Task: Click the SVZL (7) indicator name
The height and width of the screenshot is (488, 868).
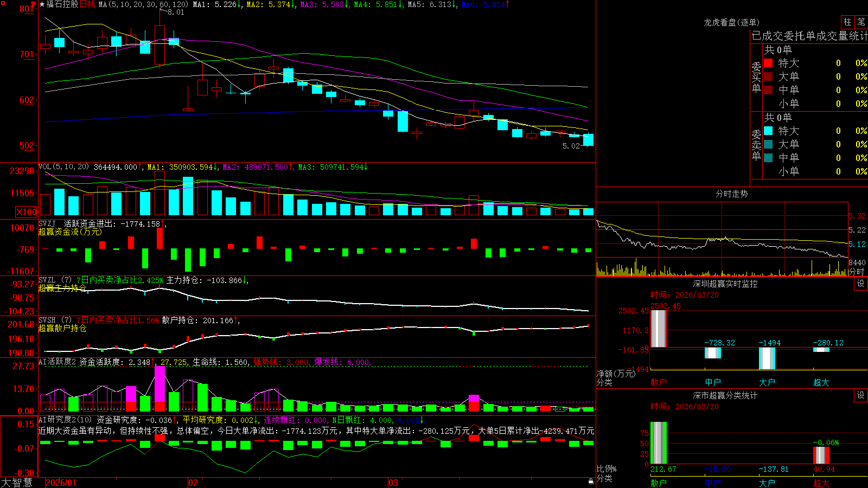Action: [x=55, y=280]
